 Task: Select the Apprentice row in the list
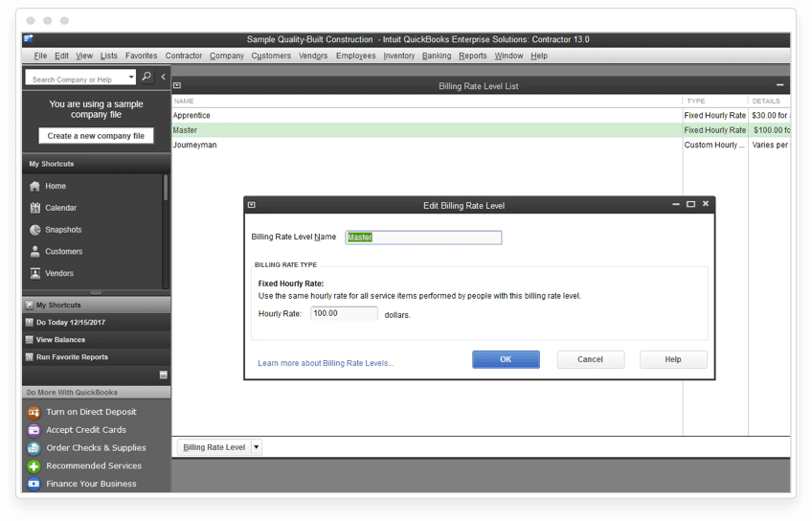pos(481,116)
